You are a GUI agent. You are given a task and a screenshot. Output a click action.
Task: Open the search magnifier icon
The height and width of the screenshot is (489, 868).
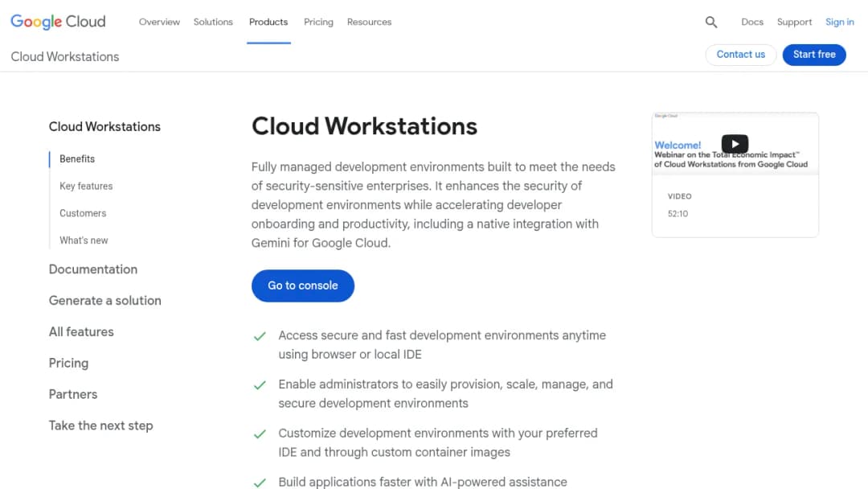click(710, 23)
